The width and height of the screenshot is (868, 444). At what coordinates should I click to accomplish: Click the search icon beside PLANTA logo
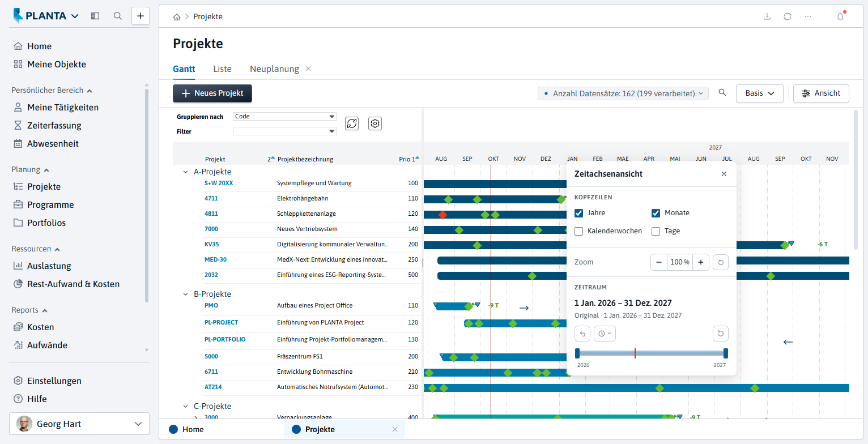click(118, 16)
